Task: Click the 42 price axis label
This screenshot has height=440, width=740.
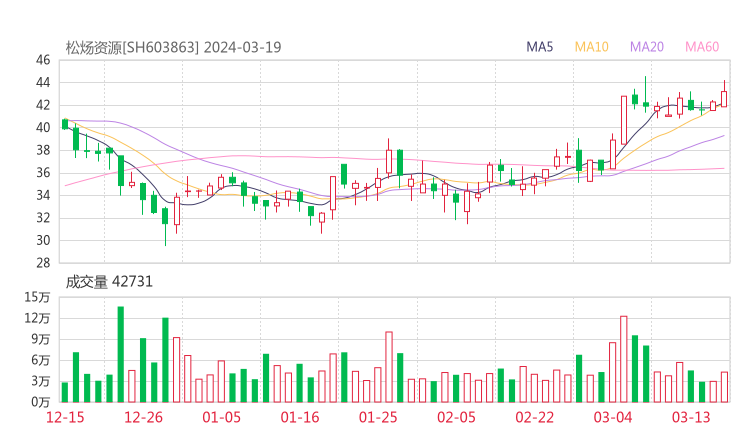Action: coord(43,105)
